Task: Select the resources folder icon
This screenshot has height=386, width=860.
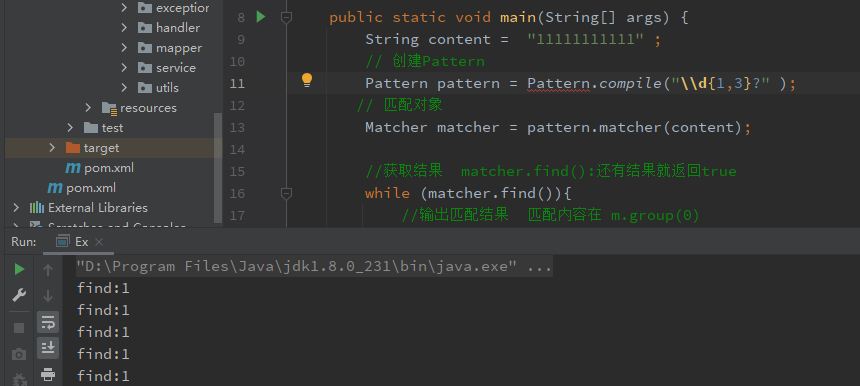Action: 109,108
